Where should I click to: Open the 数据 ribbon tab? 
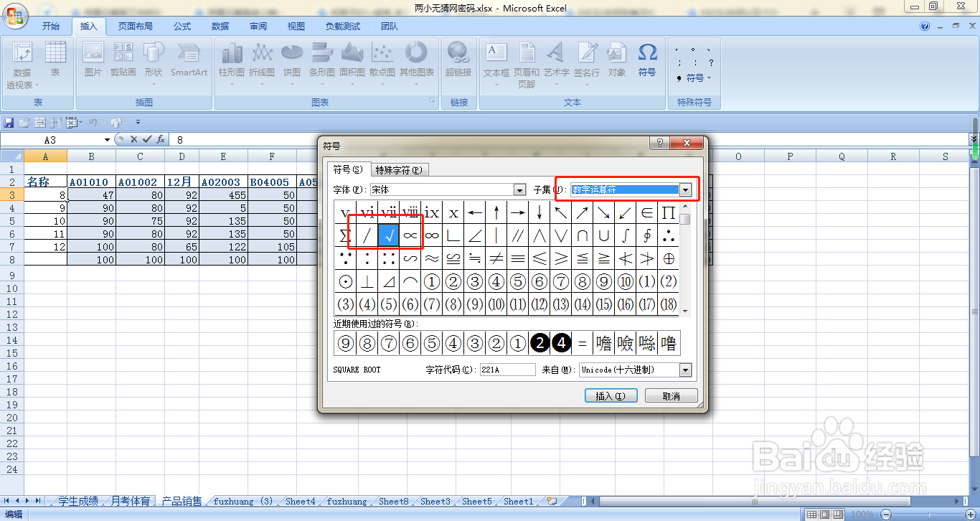(220, 26)
